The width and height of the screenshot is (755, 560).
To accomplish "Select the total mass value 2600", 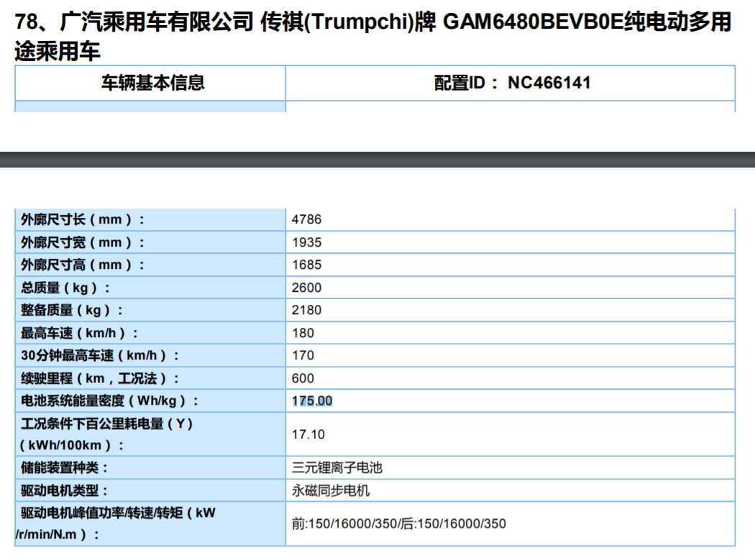I will pyautogui.click(x=307, y=288).
